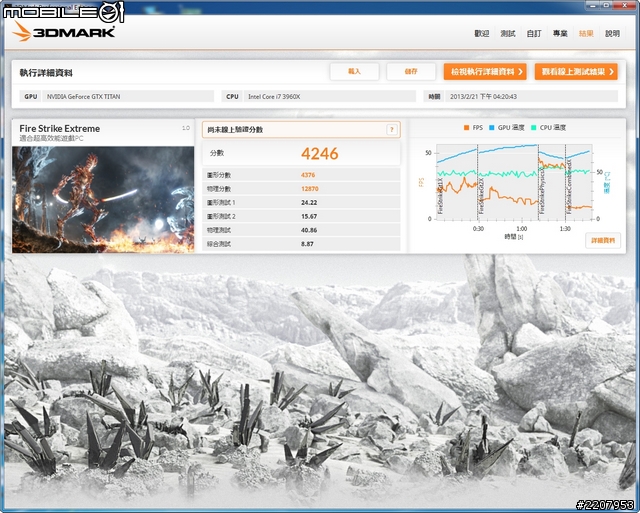Click the graphics test 2 value 15.67
Image resolution: width=640 pixels, height=513 pixels.
tap(309, 216)
